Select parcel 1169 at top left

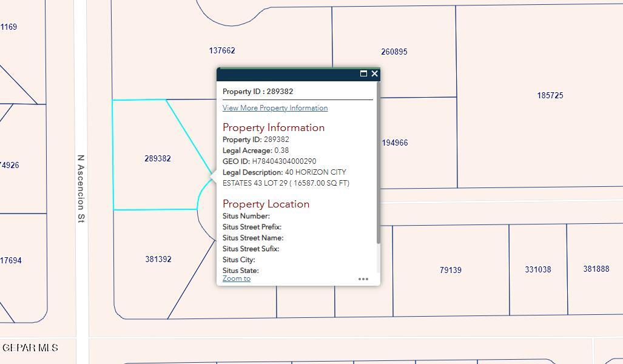tap(8, 27)
